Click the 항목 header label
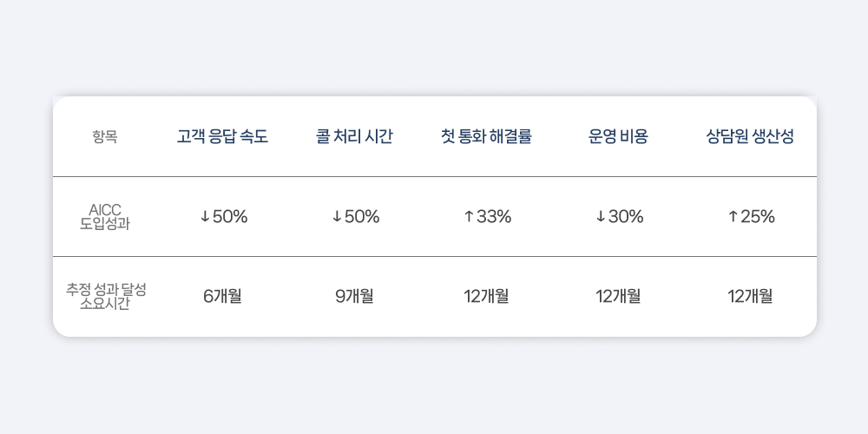Screen dimensions: 868x434 coord(104,137)
